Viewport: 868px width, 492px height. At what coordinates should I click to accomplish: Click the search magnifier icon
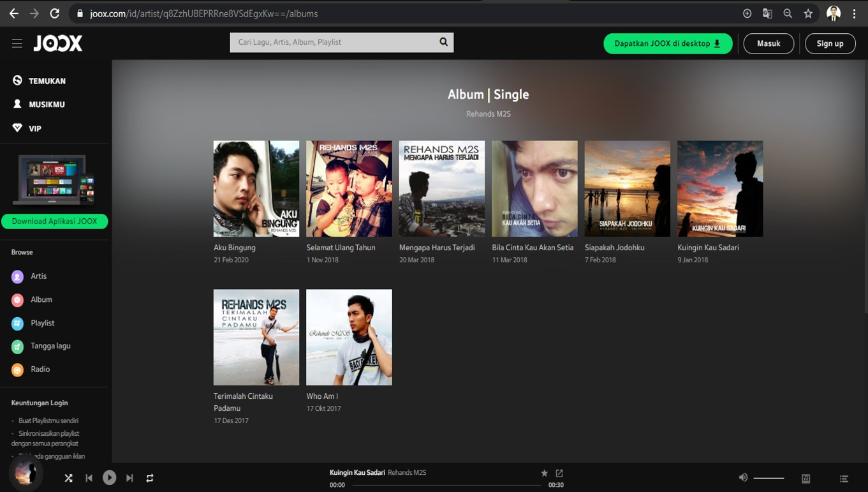tap(444, 42)
